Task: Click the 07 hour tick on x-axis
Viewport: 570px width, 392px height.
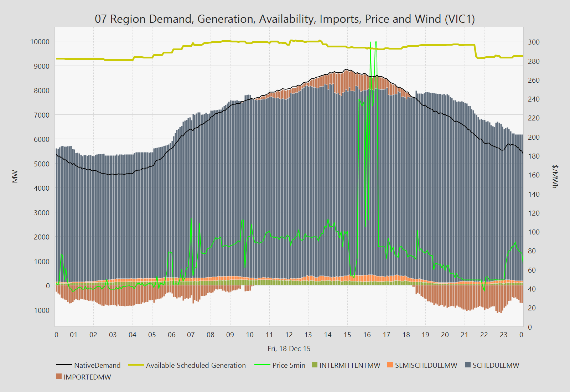Action: (x=191, y=335)
